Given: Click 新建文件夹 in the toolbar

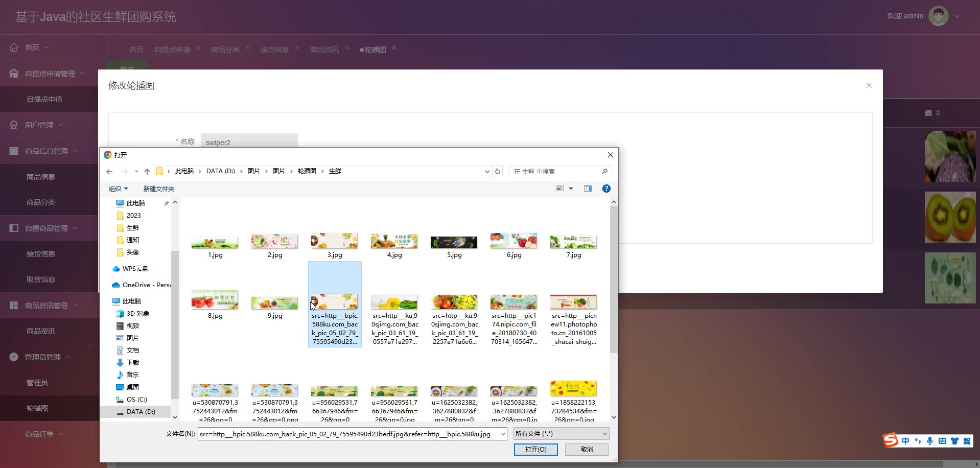Looking at the screenshot, I should click(x=158, y=189).
